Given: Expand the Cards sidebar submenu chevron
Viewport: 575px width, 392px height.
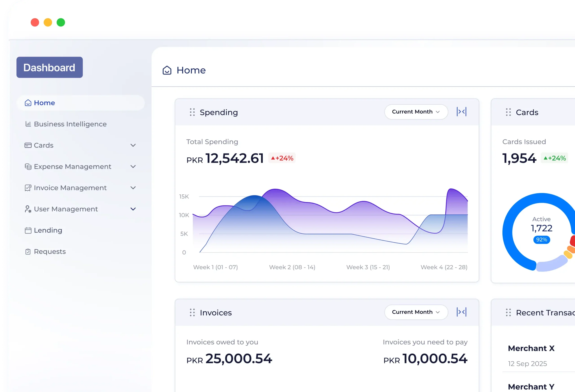Looking at the screenshot, I should click(133, 145).
